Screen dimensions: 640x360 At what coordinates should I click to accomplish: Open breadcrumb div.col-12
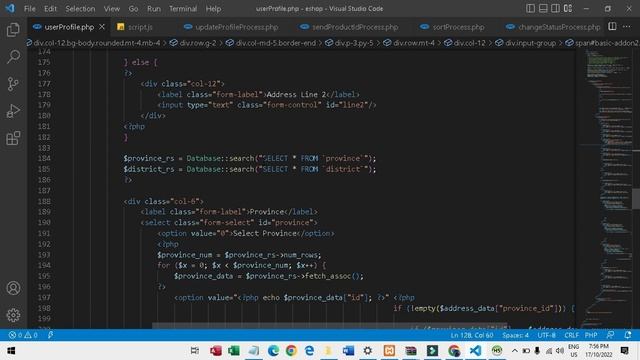[x=465, y=43]
